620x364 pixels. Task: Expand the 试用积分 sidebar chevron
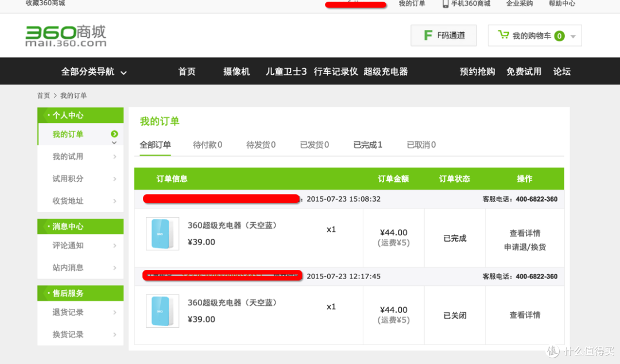115,179
